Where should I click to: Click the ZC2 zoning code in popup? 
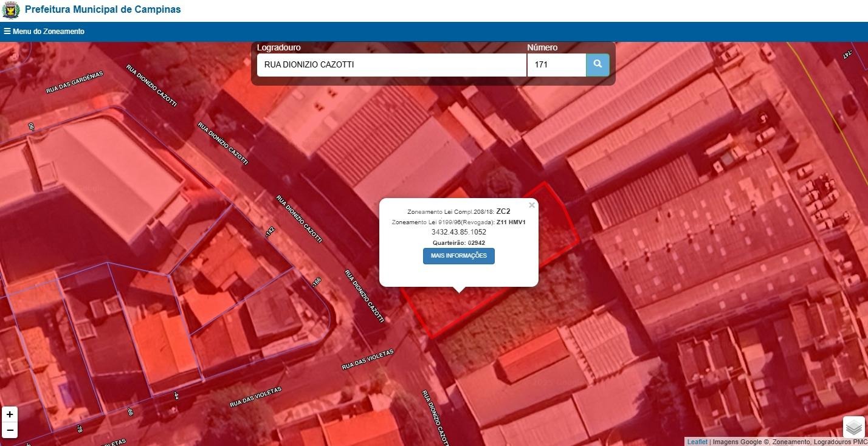(x=503, y=211)
